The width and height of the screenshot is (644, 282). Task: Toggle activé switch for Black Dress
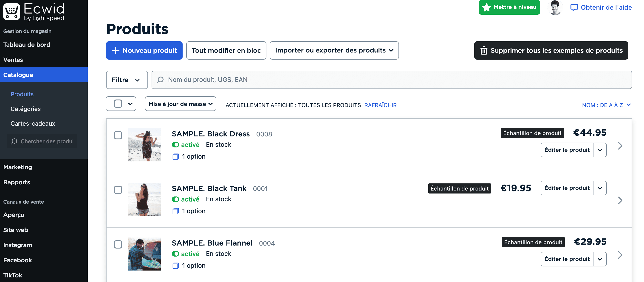coord(175,145)
